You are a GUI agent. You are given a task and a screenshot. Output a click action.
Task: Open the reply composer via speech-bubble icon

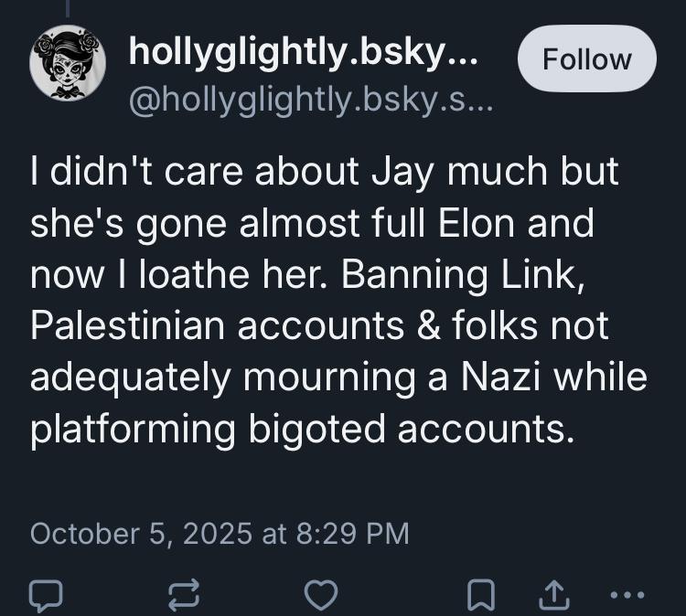click(x=45, y=594)
